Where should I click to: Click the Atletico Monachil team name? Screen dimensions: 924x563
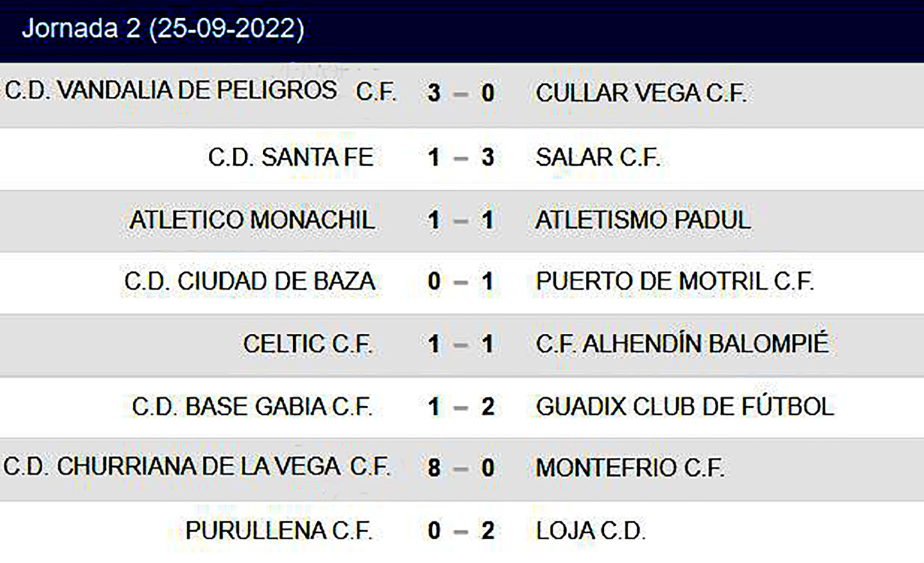click(252, 221)
